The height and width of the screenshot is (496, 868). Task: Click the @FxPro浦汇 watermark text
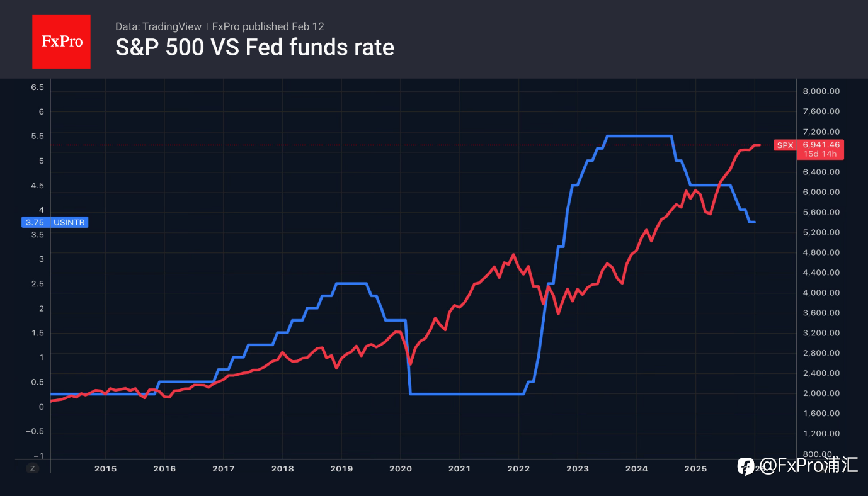tap(808, 466)
